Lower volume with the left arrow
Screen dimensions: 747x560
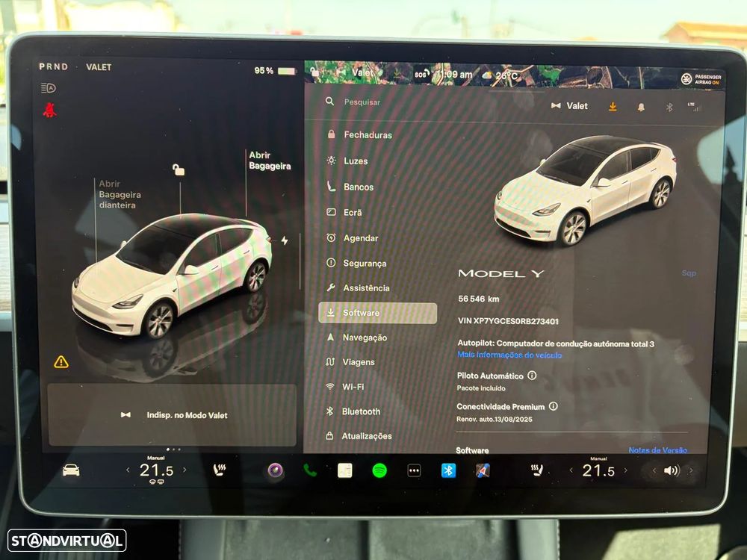[x=654, y=470]
